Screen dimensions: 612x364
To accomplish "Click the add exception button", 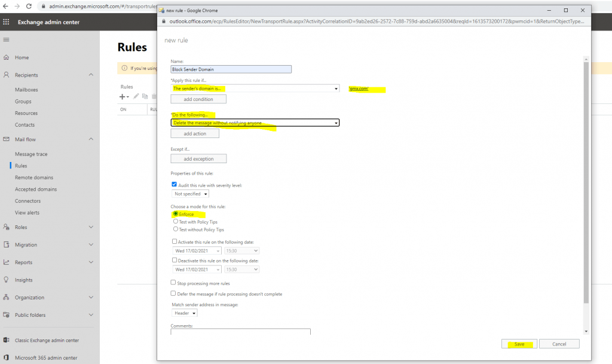I will coord(198,159).
